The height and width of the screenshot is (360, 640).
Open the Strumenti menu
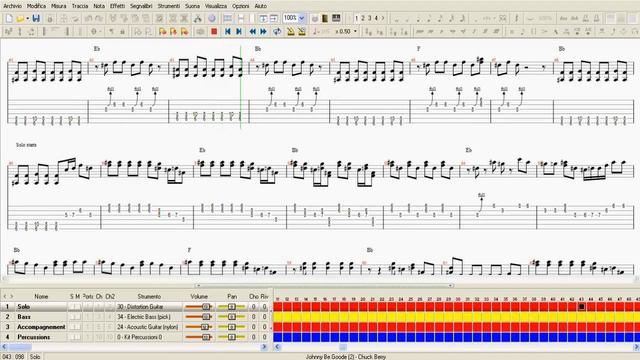169,6
